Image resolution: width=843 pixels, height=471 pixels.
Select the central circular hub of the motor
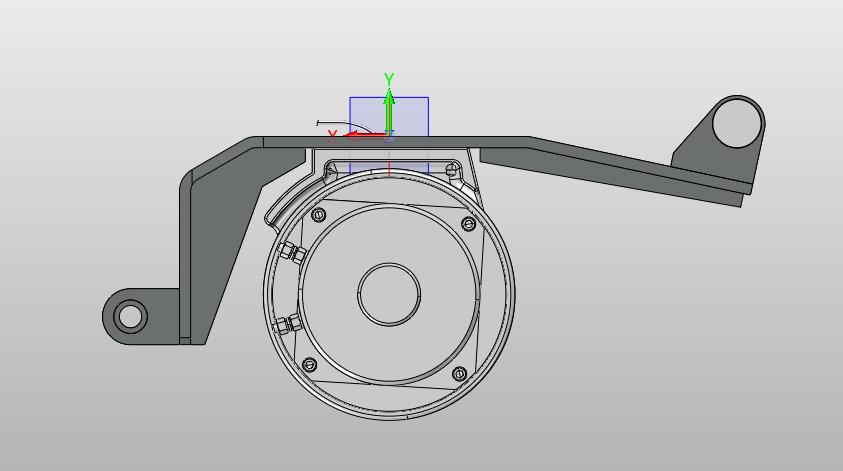point(389,294)
